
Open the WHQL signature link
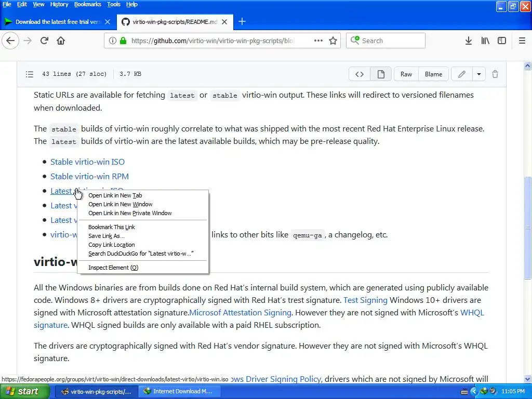tap(472, 312)
